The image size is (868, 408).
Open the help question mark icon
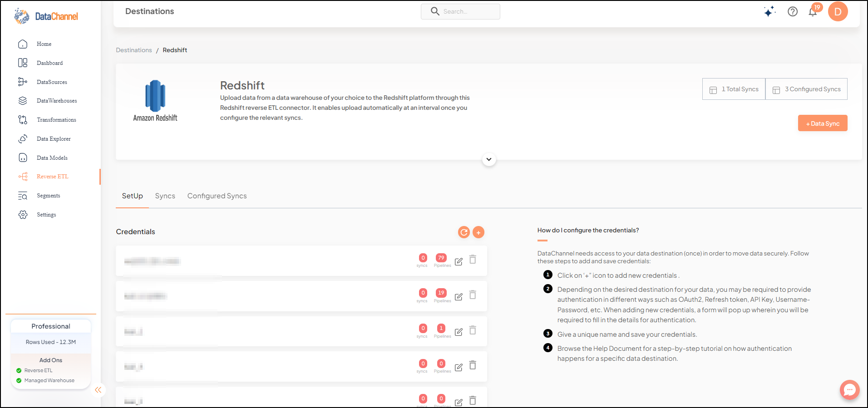click(x=793, y=11)
